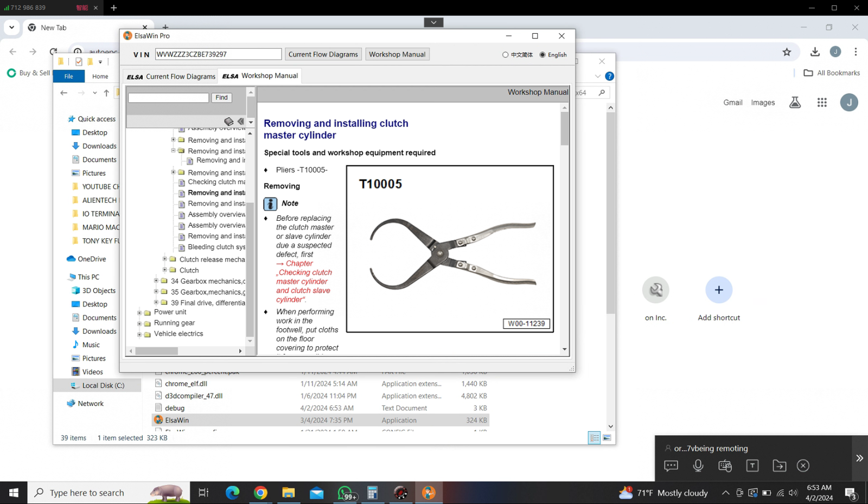Click the tree horizontal scrollbar thumb
Image resolution: width=868 pixels, height=504 pixels.
157,351
